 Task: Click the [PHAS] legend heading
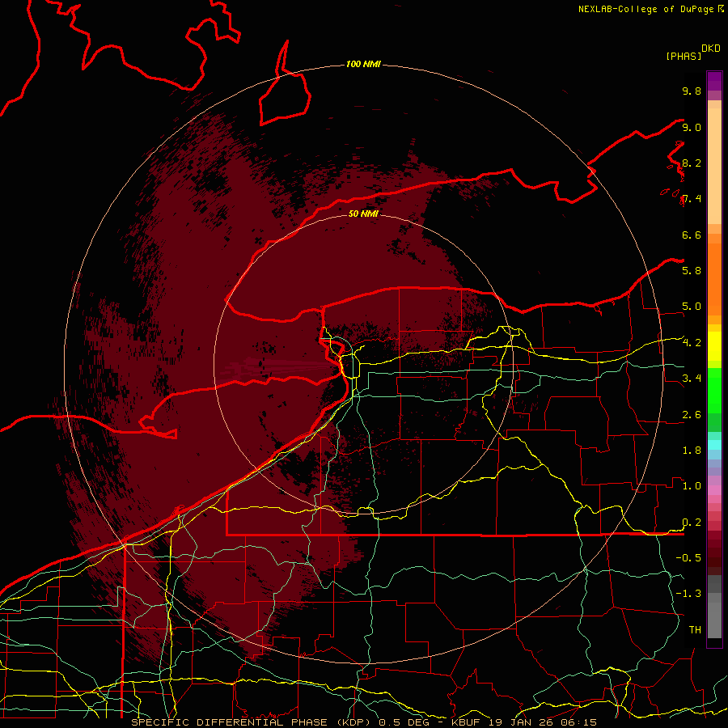[x=684, y=56]
